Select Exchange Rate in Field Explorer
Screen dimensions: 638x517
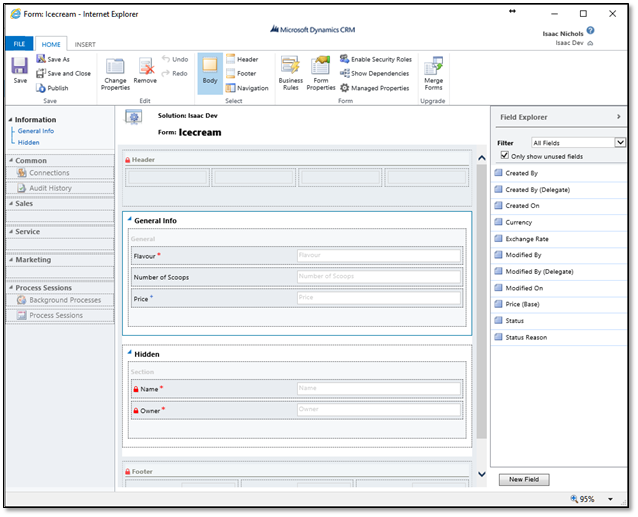point(527,240)
